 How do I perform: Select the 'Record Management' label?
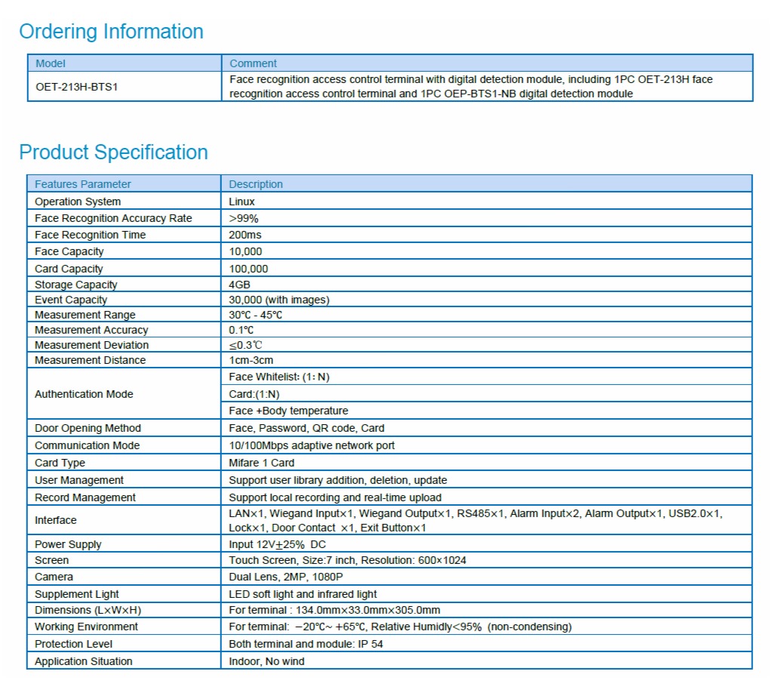point(85,497)
